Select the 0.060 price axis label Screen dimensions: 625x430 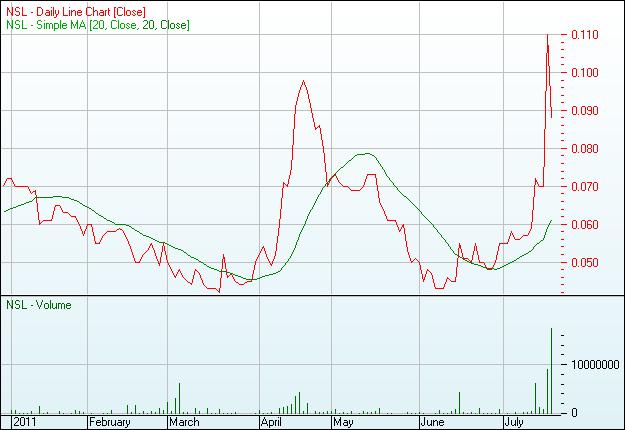point(587,225)
